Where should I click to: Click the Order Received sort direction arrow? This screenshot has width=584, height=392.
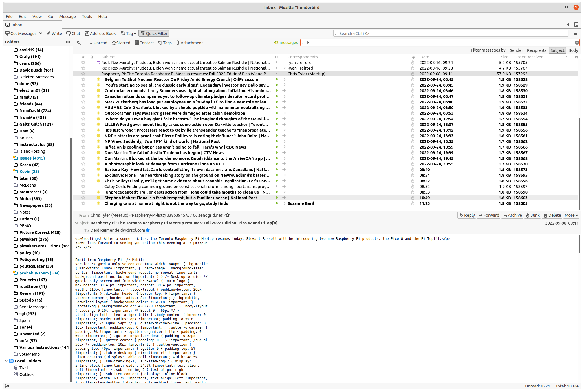click(567, 57)
